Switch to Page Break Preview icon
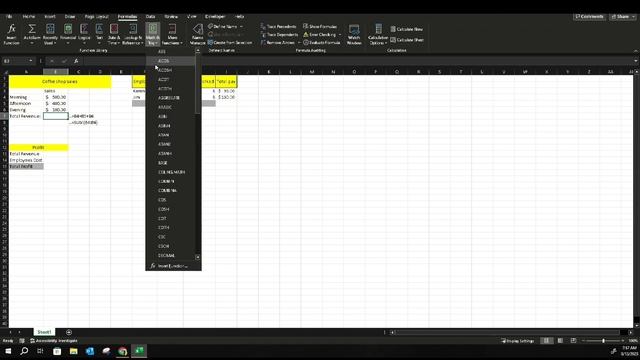 pos(573,341)
